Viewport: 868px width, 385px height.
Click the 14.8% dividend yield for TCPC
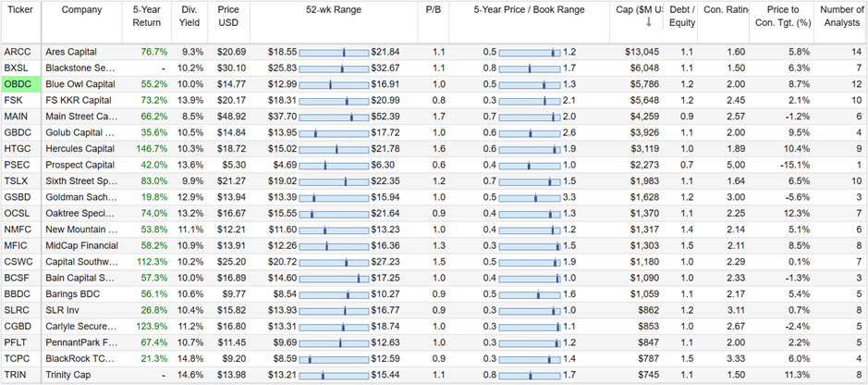[192, 359]
